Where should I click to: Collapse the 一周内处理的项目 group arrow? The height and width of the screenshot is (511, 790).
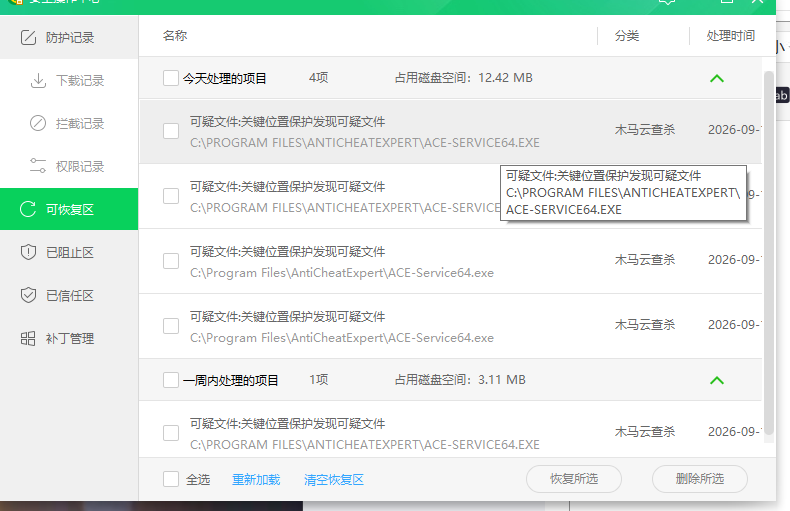[x=716, y=380]
